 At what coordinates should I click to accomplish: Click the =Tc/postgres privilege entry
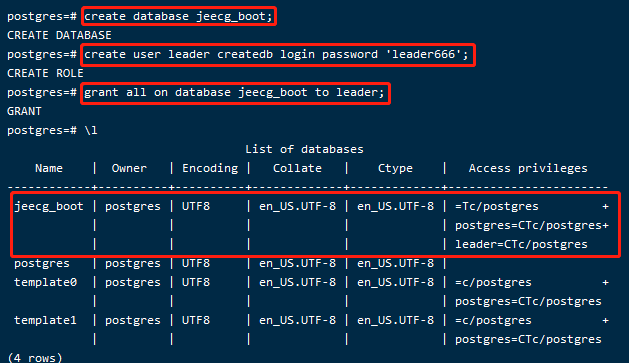click(497, 207)
